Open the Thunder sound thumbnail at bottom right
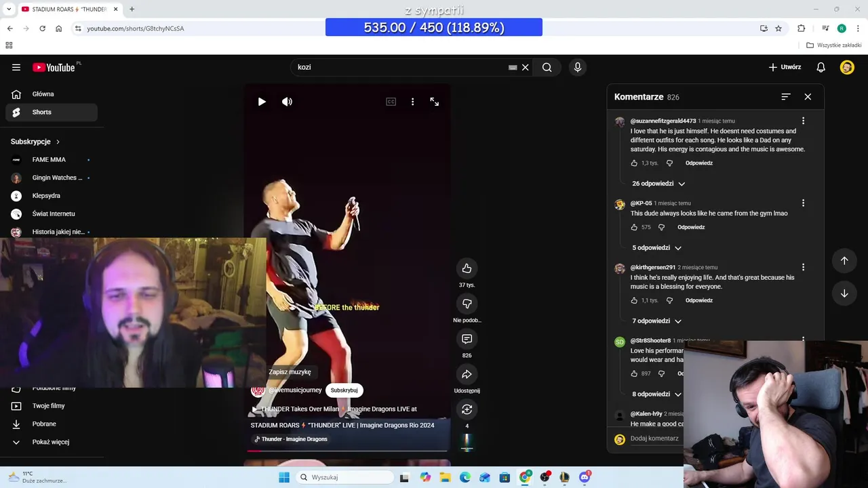Image resolution: width=868 pixels, height=488 pixels. (x=467, y=442)
